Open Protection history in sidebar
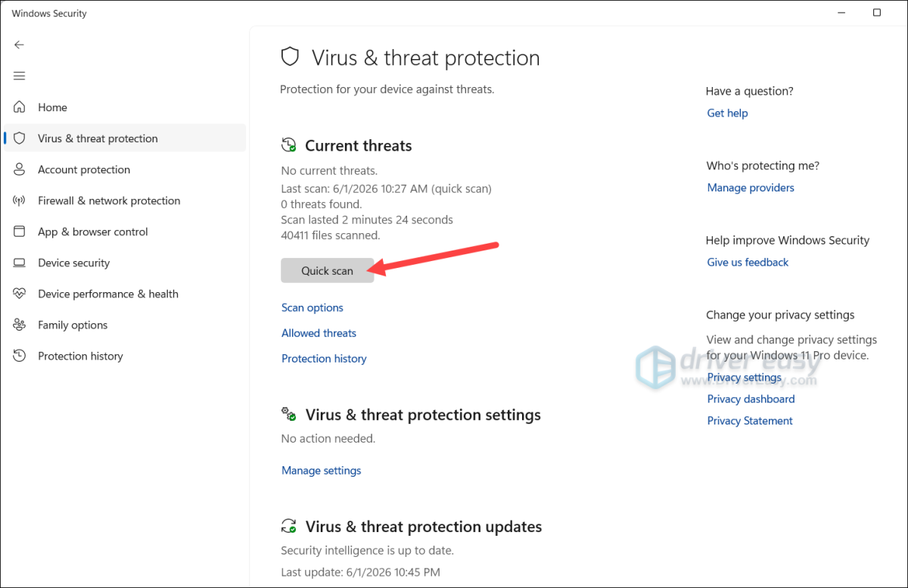 (x=125, y=356)
